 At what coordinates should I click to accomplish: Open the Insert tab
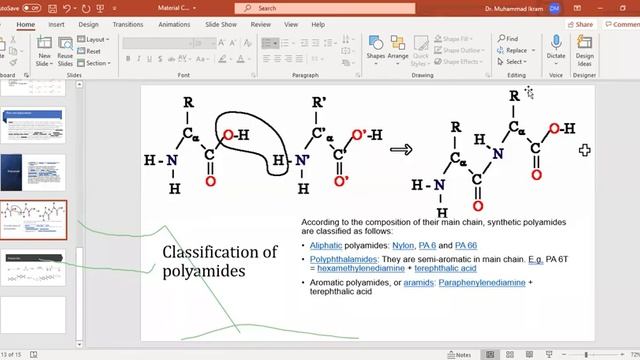(56, 24)
